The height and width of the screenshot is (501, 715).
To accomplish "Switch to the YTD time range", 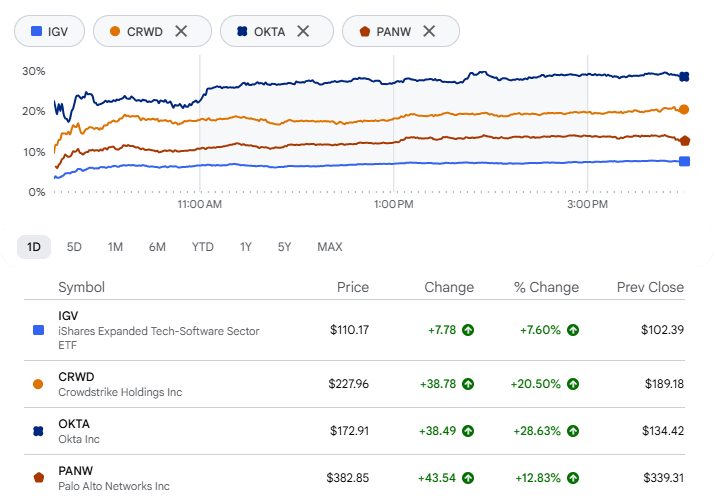I will pos(202,247).
